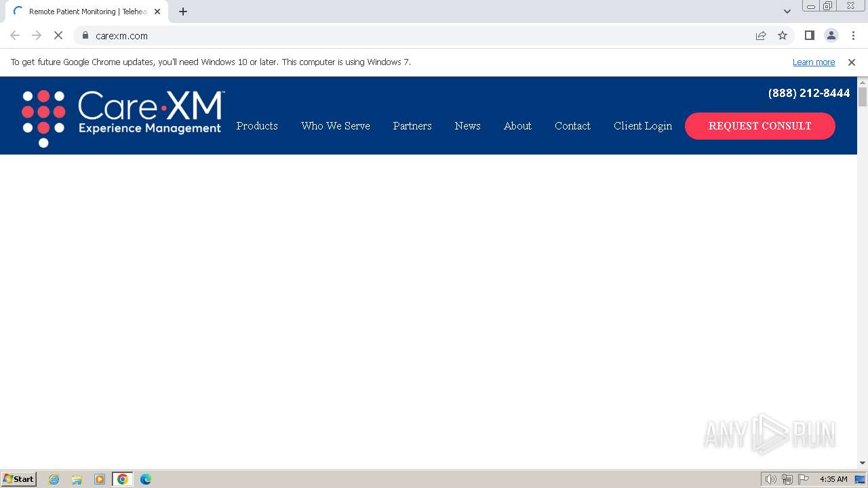This screenshot has height=488, width=868.
Task: Click the show desktop tray icon
Action: [x=860, y=479]
